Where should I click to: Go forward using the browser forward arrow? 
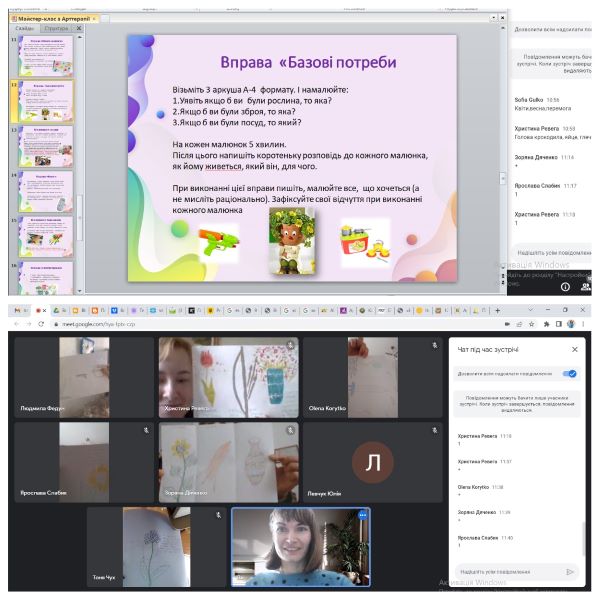click(29, 324)
